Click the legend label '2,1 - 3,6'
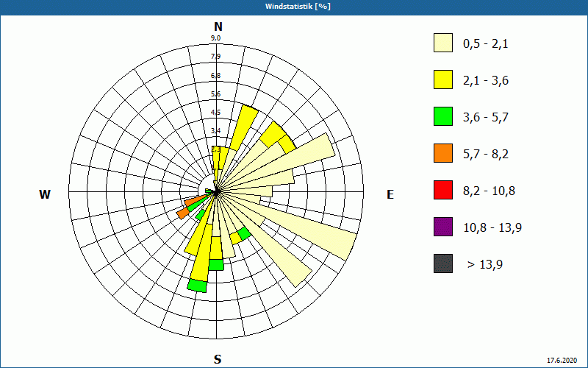This screenshot has width=588, height=368. [486, 81]
